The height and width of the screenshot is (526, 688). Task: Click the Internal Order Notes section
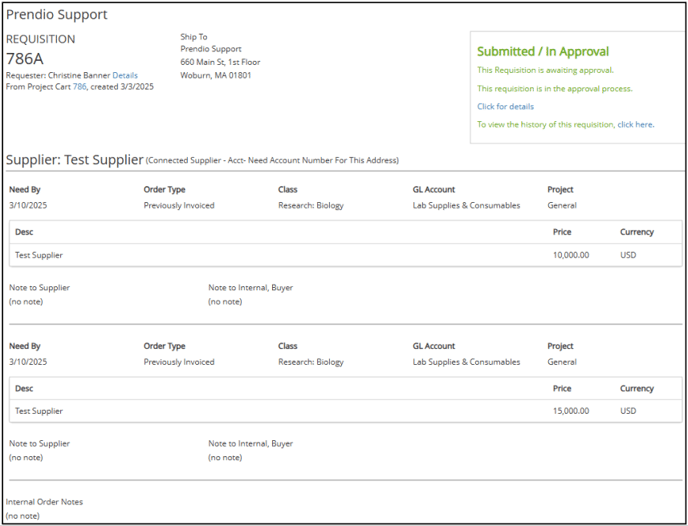[44, 508]
